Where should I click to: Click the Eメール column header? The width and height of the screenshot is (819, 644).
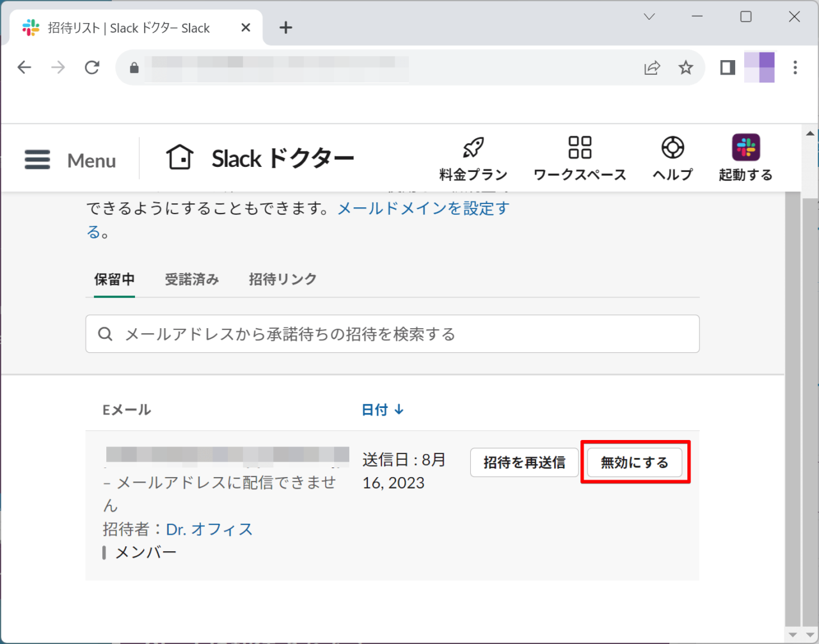127,410
